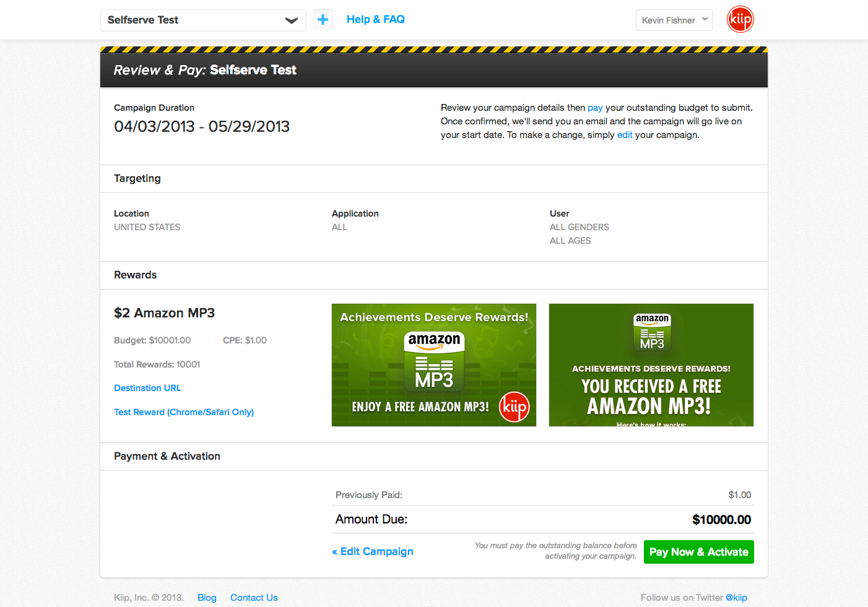
Task: Click the Kiip logo in the header
Action: pyautogui.click(x=740, y=19)
